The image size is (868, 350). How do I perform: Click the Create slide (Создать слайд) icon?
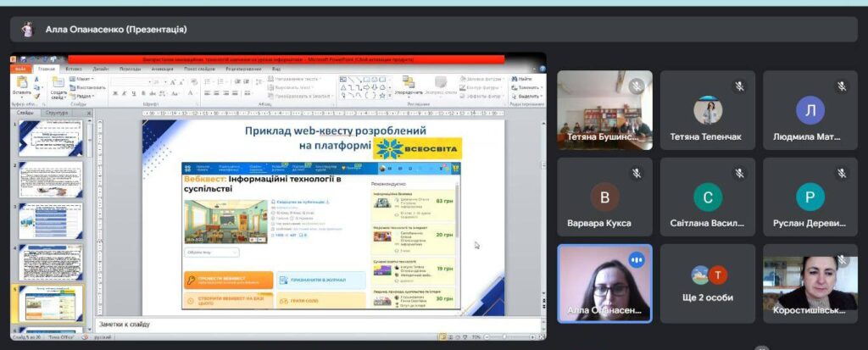pyautogui.click(x=58, y=85)
